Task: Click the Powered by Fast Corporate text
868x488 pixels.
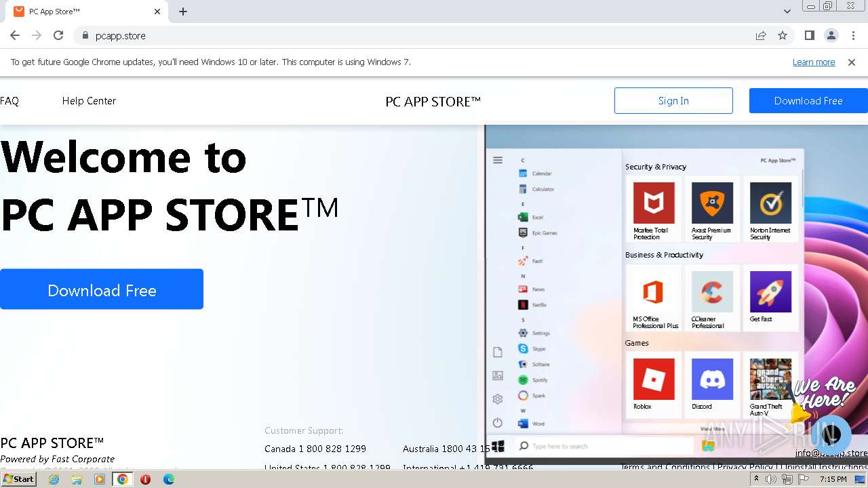Action: click(58, 459)
